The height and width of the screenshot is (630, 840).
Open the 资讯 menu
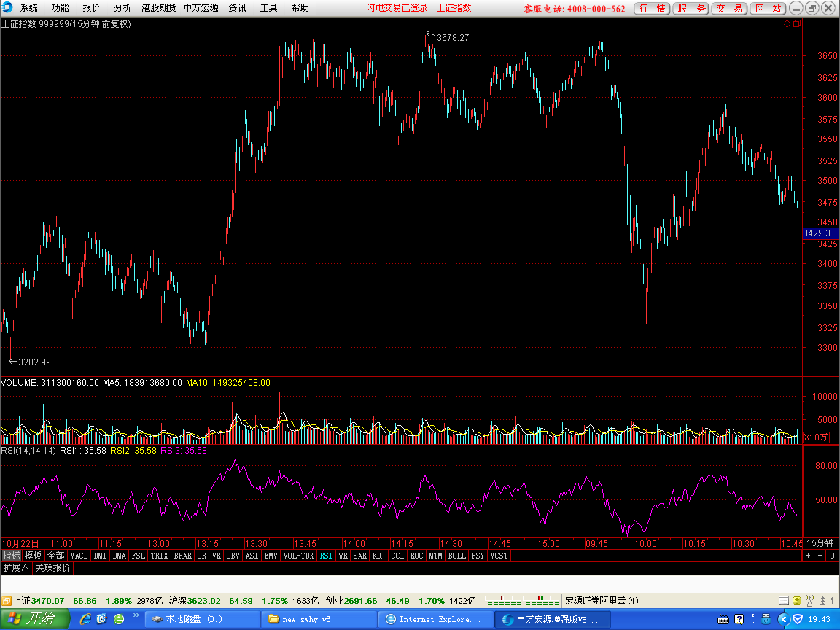click(237, 7)
